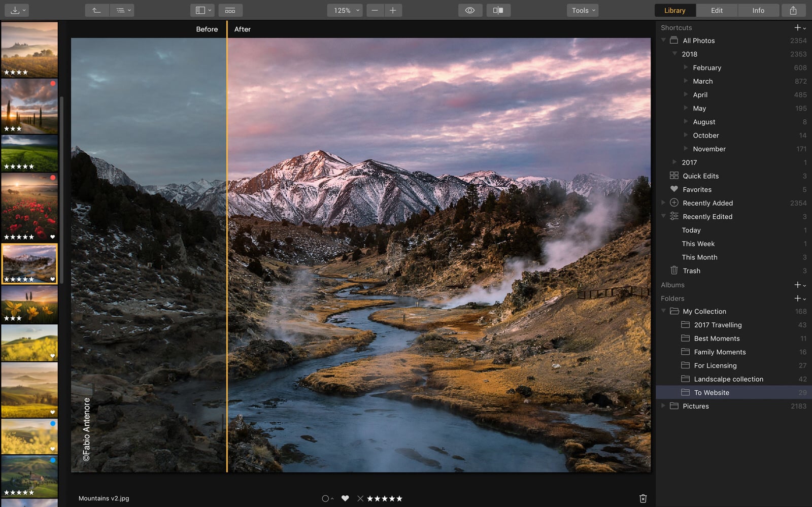Open the Info tab

pyautogui.click(x=758, y=10)
